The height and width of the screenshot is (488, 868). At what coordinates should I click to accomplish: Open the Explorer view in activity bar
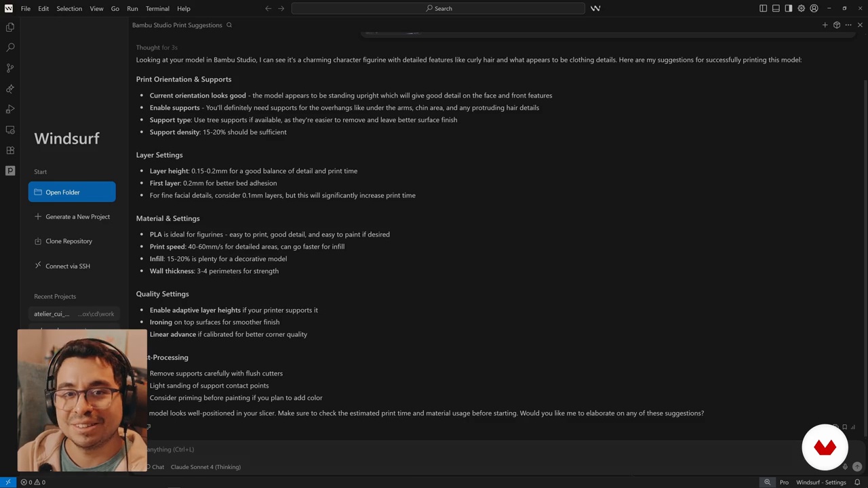click(x=10, y=27)
